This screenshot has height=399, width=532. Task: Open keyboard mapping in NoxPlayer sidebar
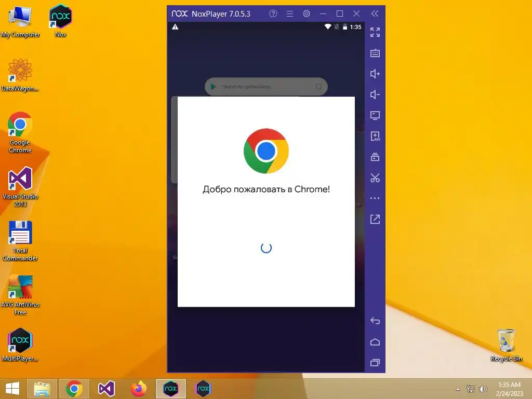coord(375,53)
